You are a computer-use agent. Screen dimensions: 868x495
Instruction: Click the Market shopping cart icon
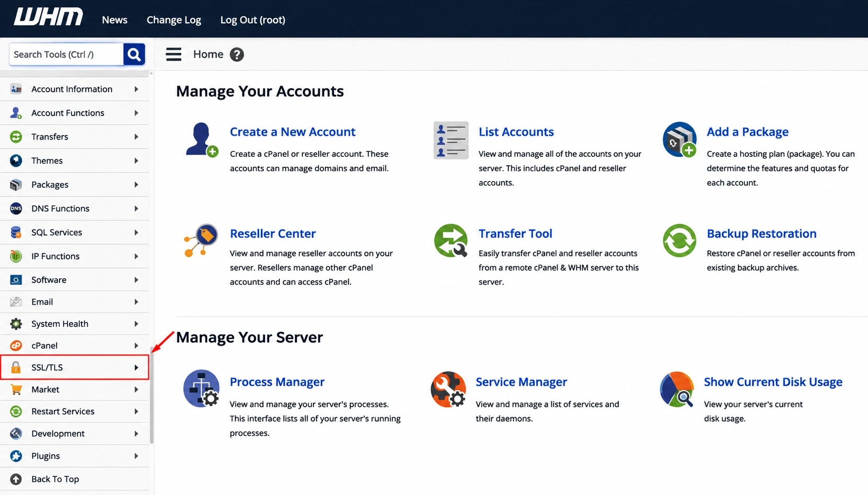(16, 389)
